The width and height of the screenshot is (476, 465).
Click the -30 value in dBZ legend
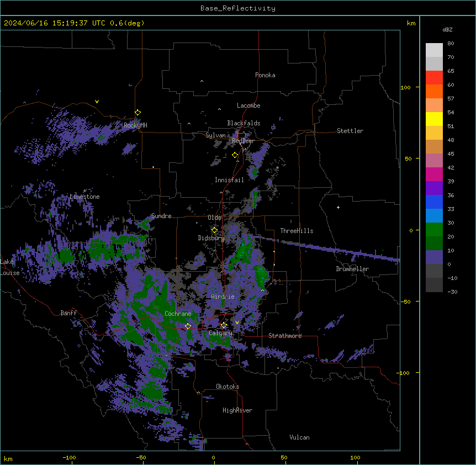[452, 292]
